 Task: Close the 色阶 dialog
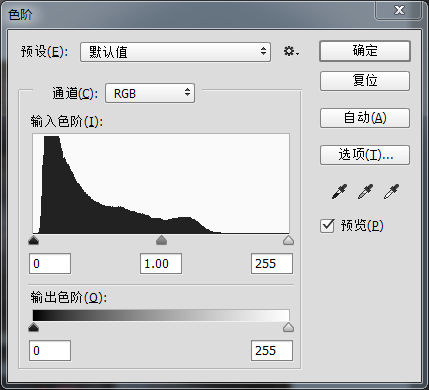click(x=399, y=10)
